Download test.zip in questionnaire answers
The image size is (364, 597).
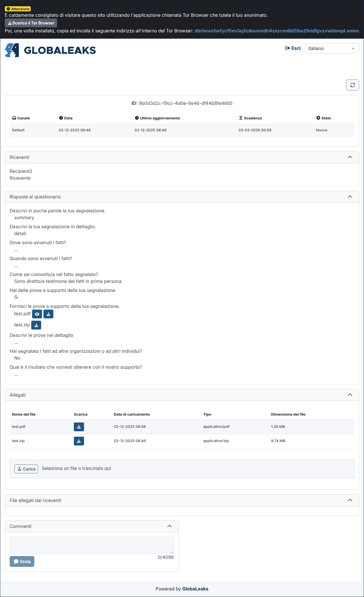click(36, 325)
